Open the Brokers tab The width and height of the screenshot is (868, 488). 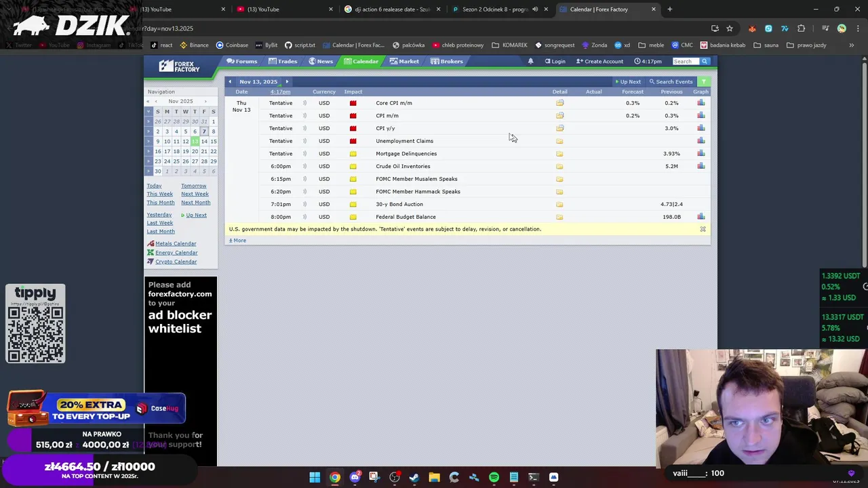[447, 61]
